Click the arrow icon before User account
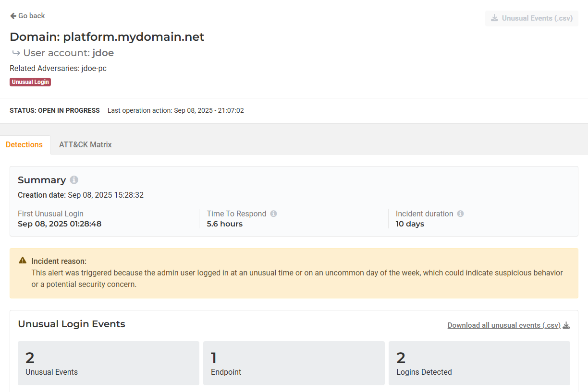Viewport: 588px width, 392px height. 16,53
